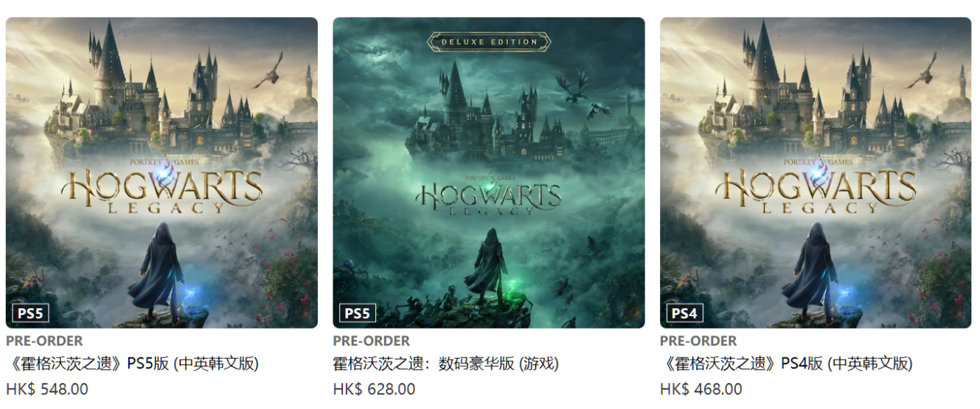Open the 《霍格沃茨之遗》PS4版 (中英韩文版) title link
The height and width of the screenshot is (409, 980).
click(787, 364)
